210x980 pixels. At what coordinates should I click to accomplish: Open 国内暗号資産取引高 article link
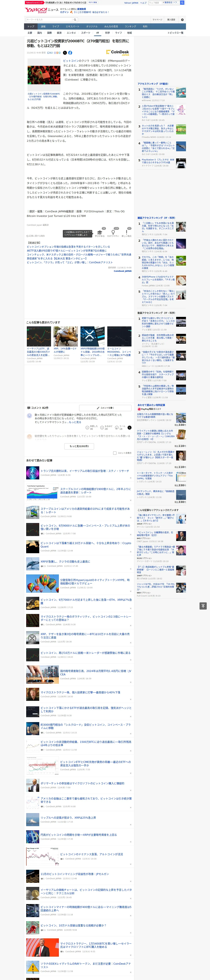point(95,673)
